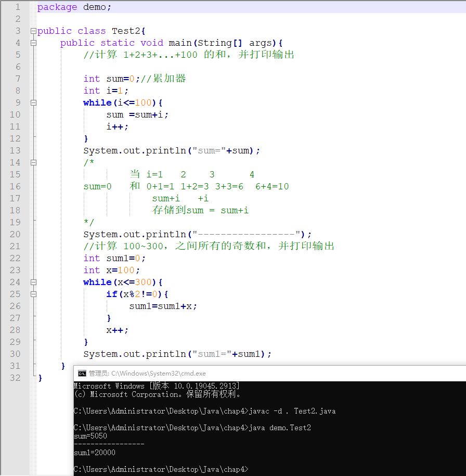Click the 'if' keyword on line 25

[x=112, y=294]
